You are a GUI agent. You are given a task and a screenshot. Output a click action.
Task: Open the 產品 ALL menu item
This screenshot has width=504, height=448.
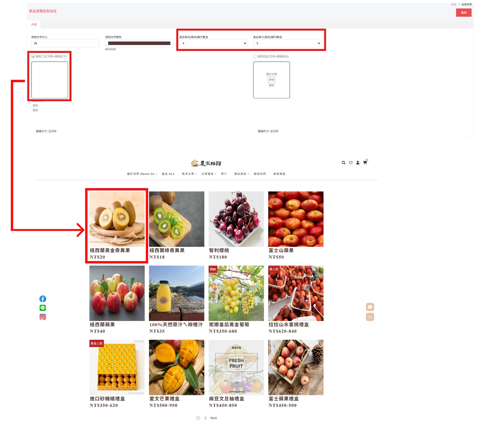coord(168,174)
